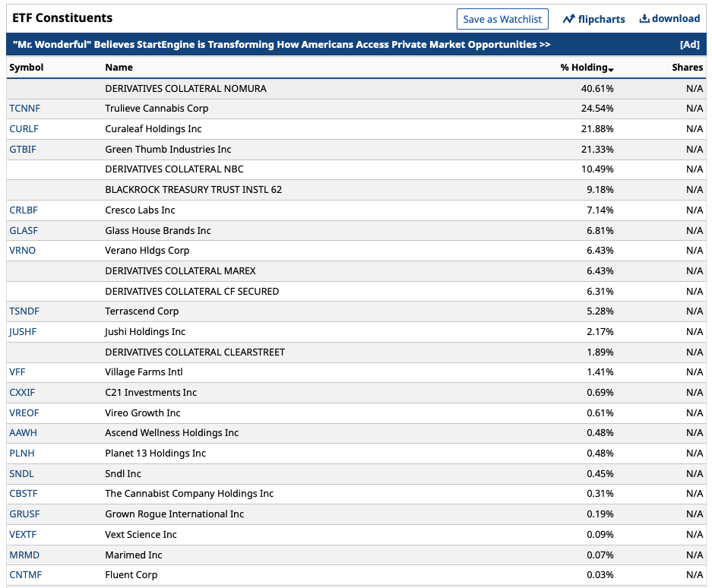This screenshot has height=588, width=712.
Task: Open TCNNF symbol link
Action: 25,109
